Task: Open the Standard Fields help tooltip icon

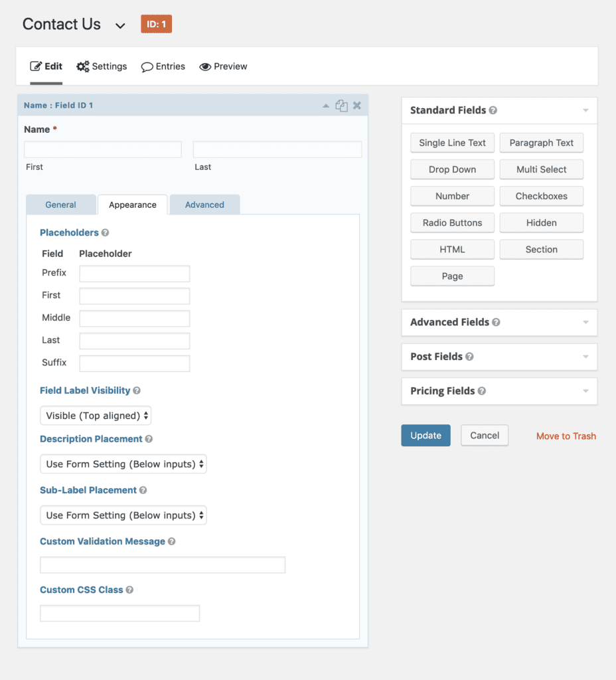Action: pos(493,111)
